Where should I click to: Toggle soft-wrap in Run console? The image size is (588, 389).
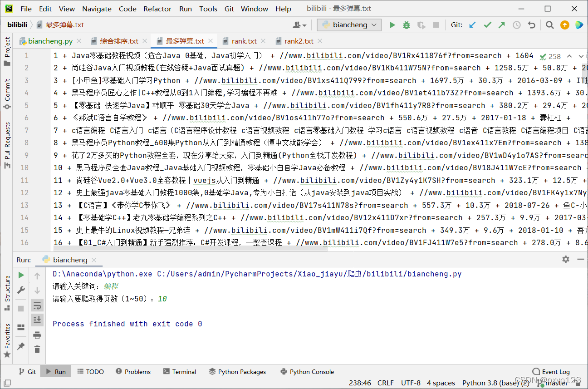tap(37, 305)
